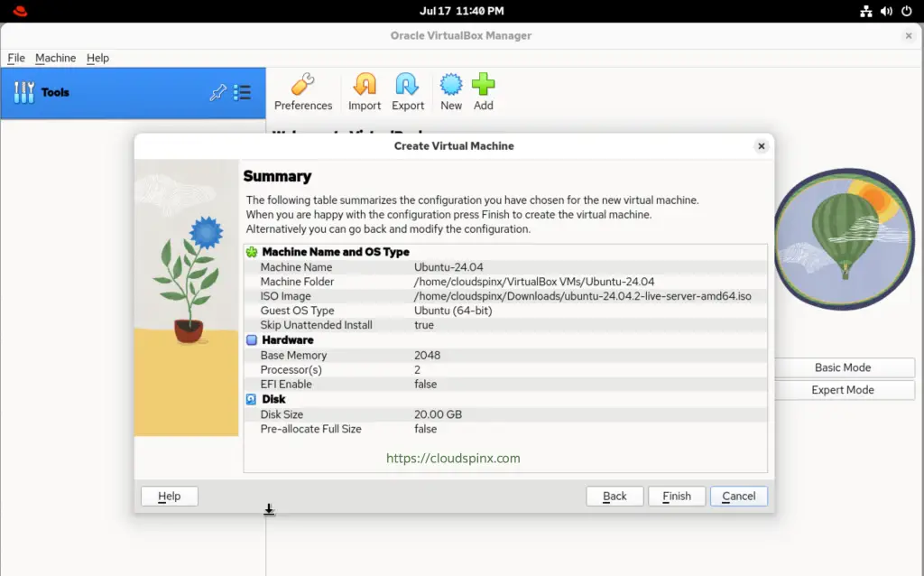This screenshot has width=924, height=576.
Task: Open VirtualBox Preferences from the toolbar
Action: point(303,88)
